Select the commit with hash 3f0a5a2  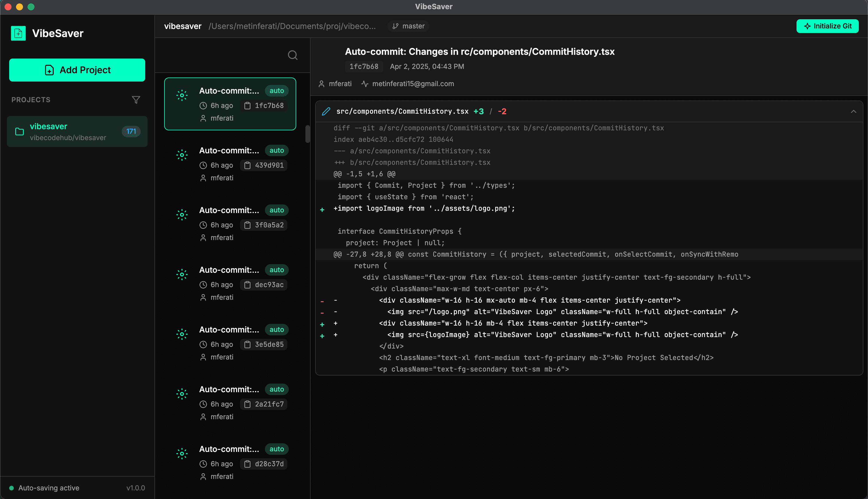[x=230, y=223]
